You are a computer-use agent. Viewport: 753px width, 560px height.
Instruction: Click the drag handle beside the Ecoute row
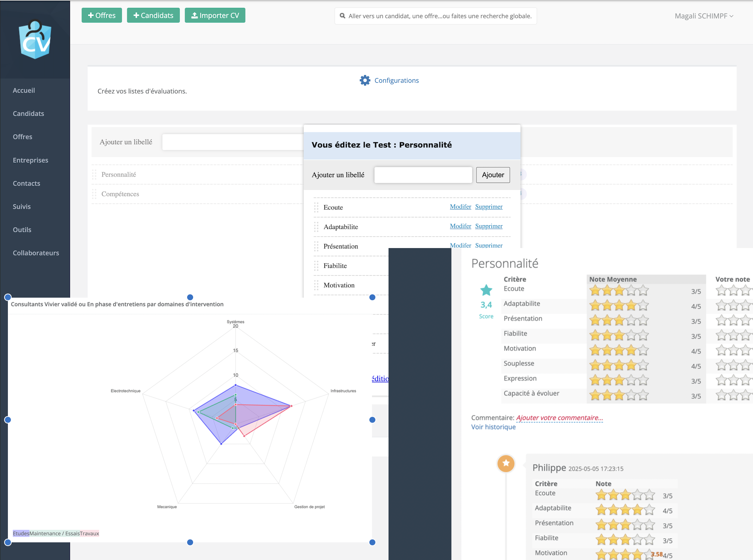coord(316,207)
